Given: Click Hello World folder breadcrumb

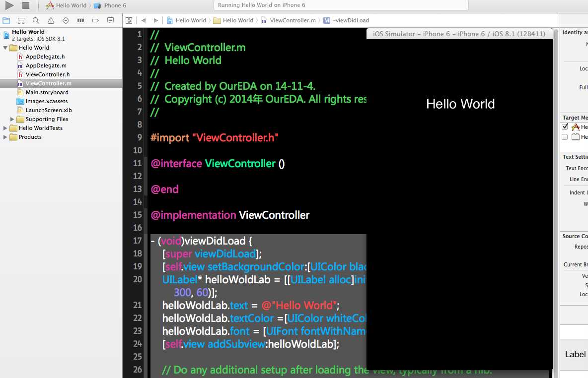Looking at the screenshot, I should [233, 21].
